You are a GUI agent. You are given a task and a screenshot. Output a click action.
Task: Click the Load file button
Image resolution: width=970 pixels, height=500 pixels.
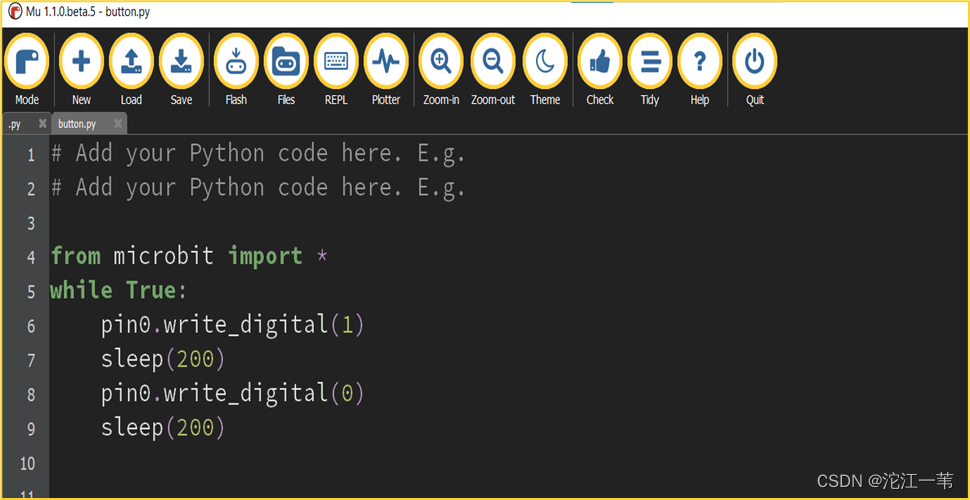pos(131,62)
